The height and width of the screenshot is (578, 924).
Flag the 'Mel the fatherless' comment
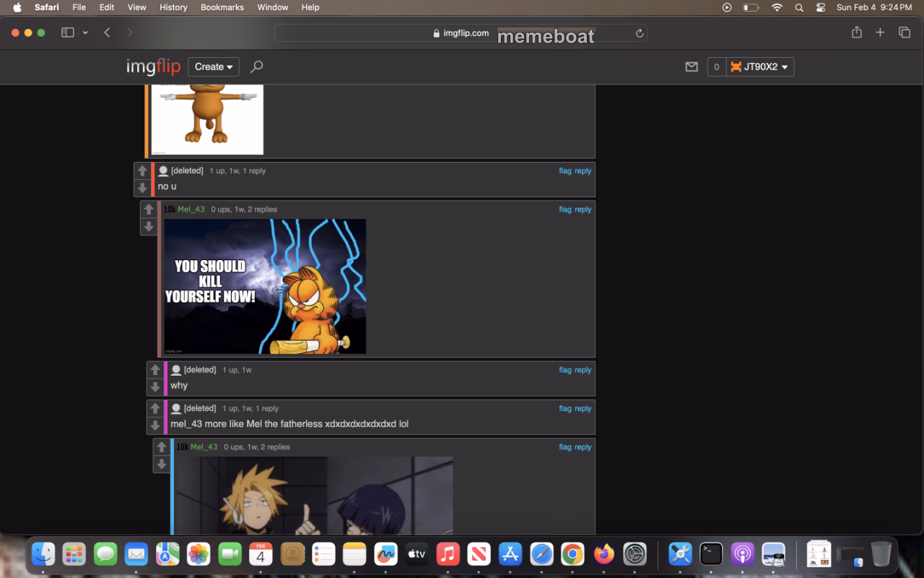pyautogui.click(x=565, y=408)
